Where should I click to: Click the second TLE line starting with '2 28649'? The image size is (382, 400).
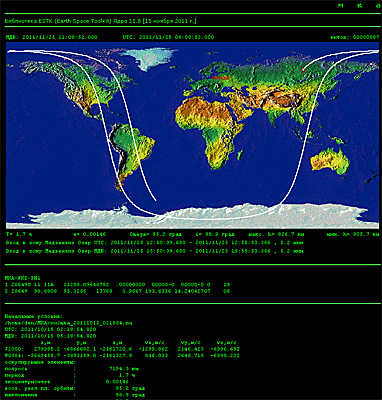pos(118,291)
